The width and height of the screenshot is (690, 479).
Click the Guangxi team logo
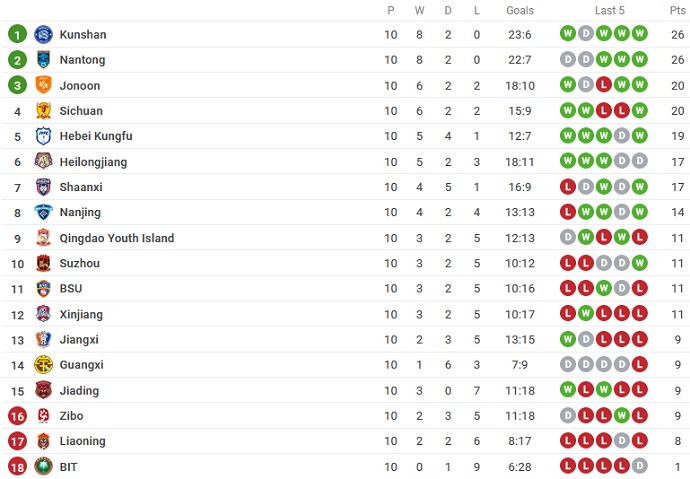(43, 365)
